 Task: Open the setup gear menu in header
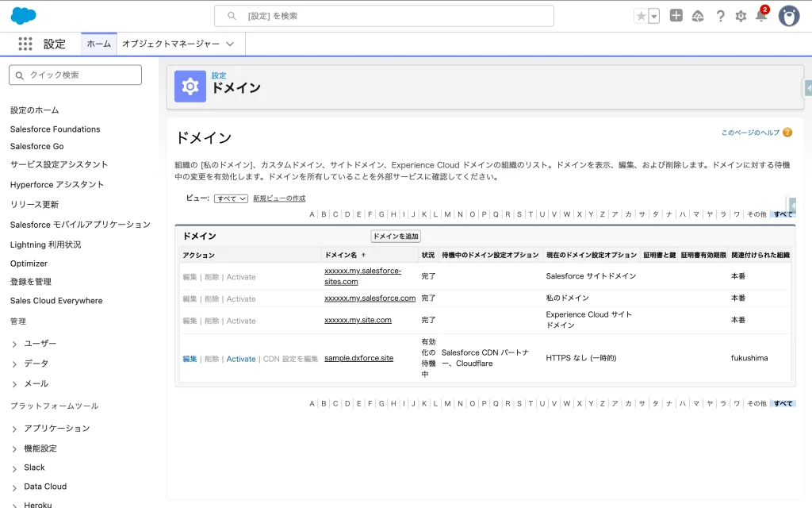(741, 16)
